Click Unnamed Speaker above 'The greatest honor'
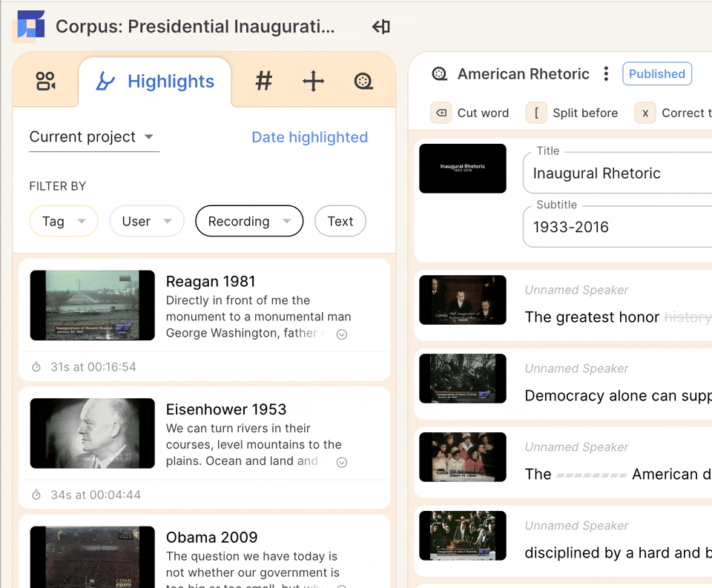The image size is (712, 588). (577, 290)
